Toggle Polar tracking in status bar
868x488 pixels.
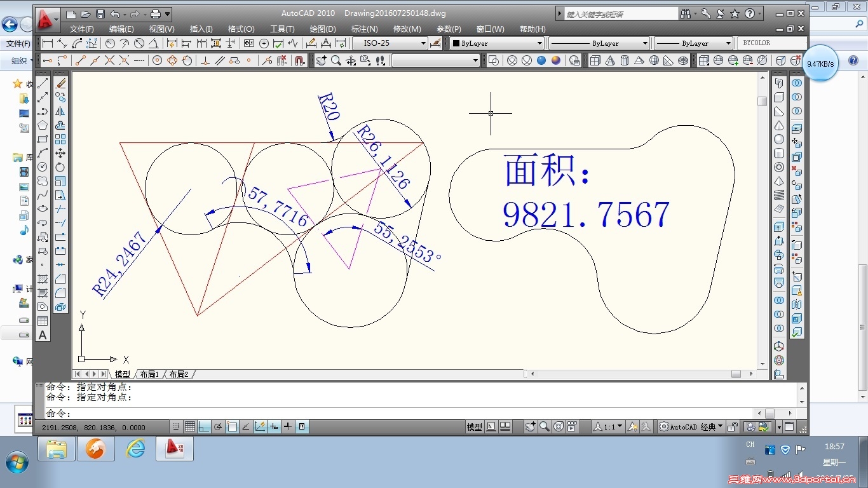coord(218,427)
